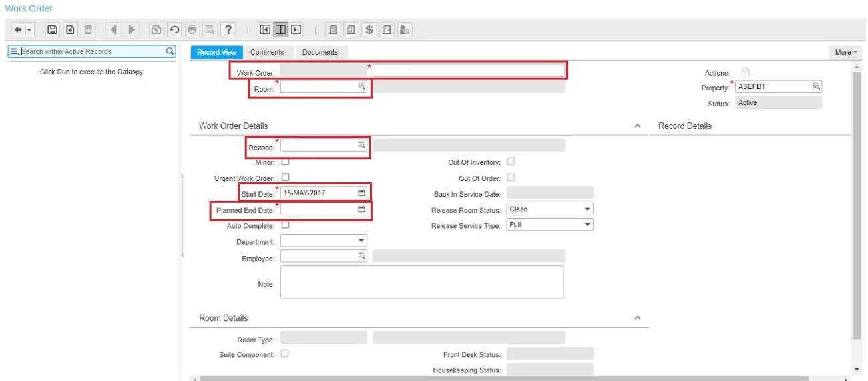Save the work order record
Screen dimensions: 868x381
coord(51,30)
